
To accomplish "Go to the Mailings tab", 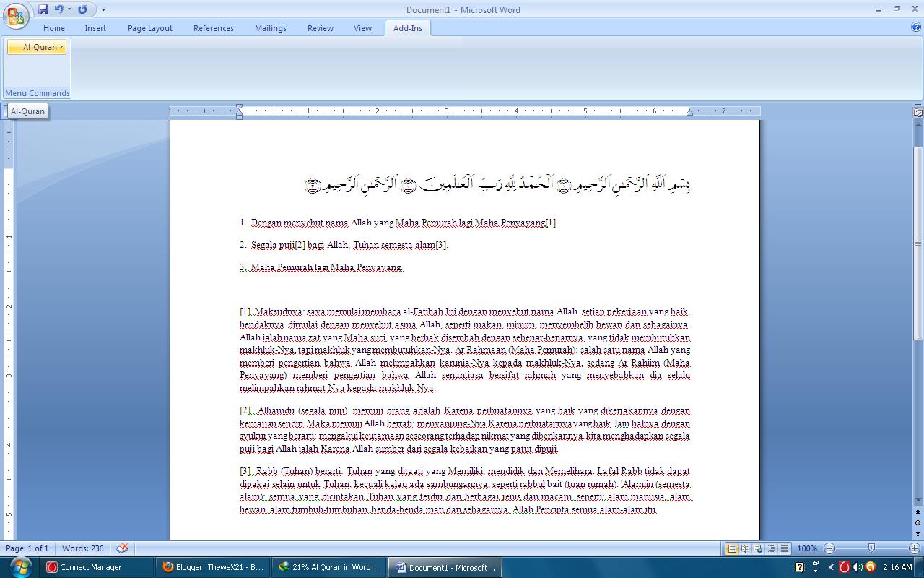I will coord(271,28).
